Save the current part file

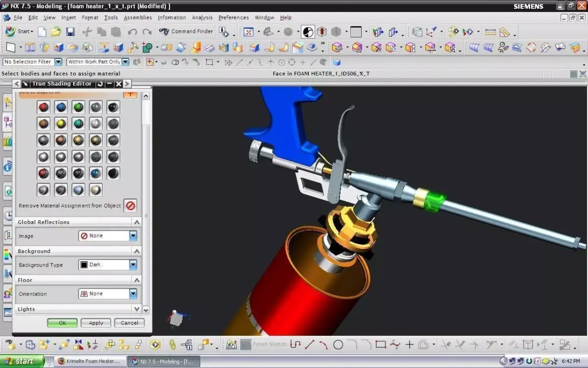click(70, 31)
